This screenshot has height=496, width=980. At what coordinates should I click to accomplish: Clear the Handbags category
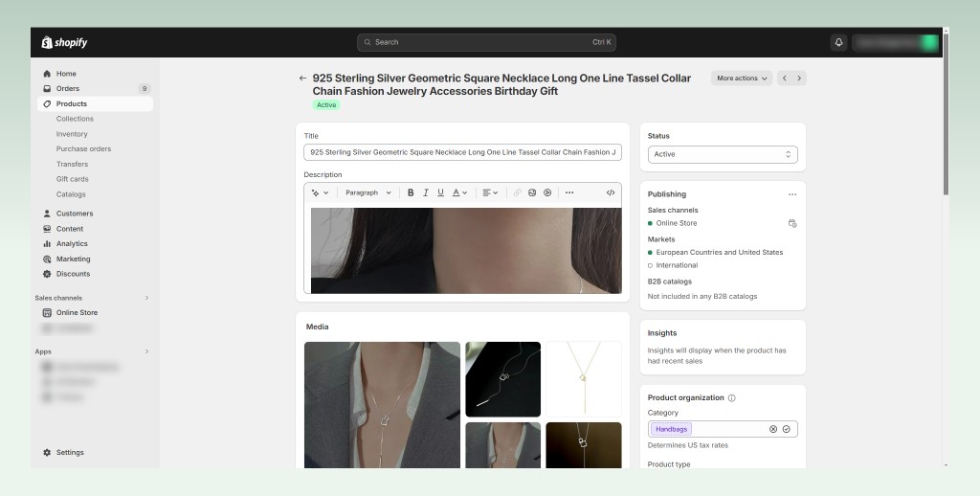pos(773,429)
